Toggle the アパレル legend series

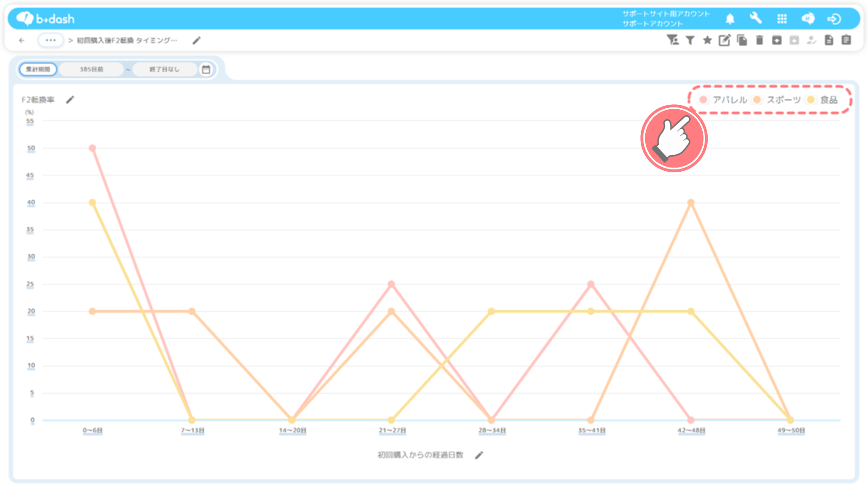(723, 100)
